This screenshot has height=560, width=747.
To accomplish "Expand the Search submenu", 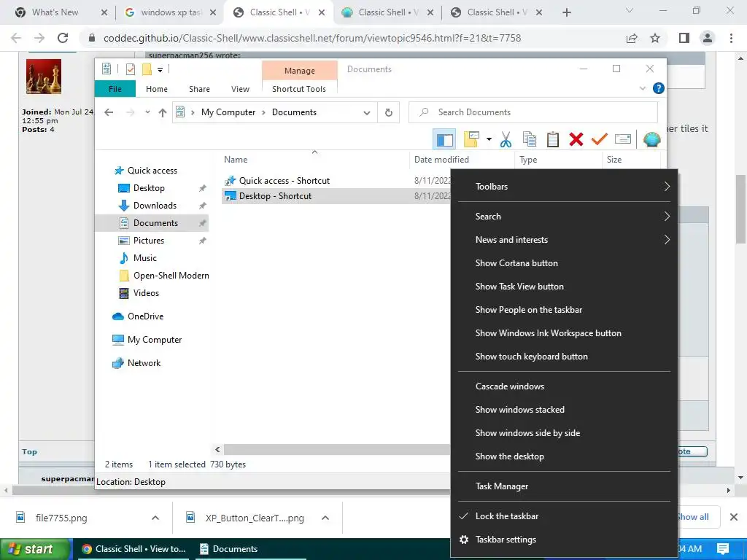I will click(564, 217).
